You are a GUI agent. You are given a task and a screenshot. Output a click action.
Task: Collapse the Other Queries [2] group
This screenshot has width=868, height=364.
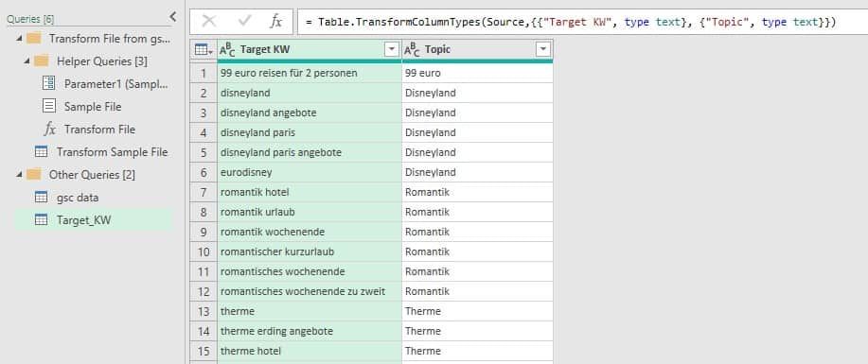[x=20, y=175]
